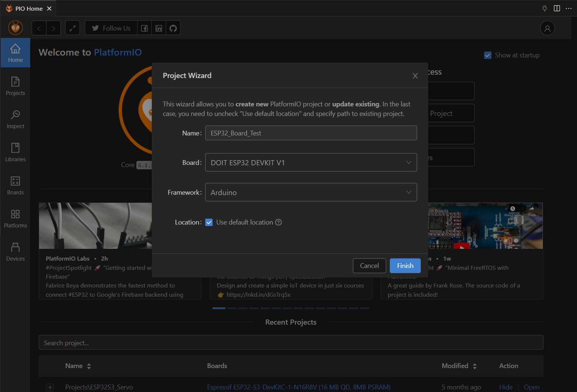
Task: Open the Framework dropdown showing Arduino
Action: [311, 192]
